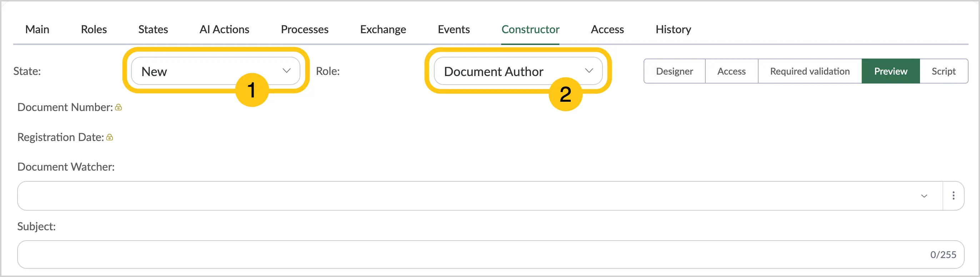Click the 0/255 character counter

943,255
